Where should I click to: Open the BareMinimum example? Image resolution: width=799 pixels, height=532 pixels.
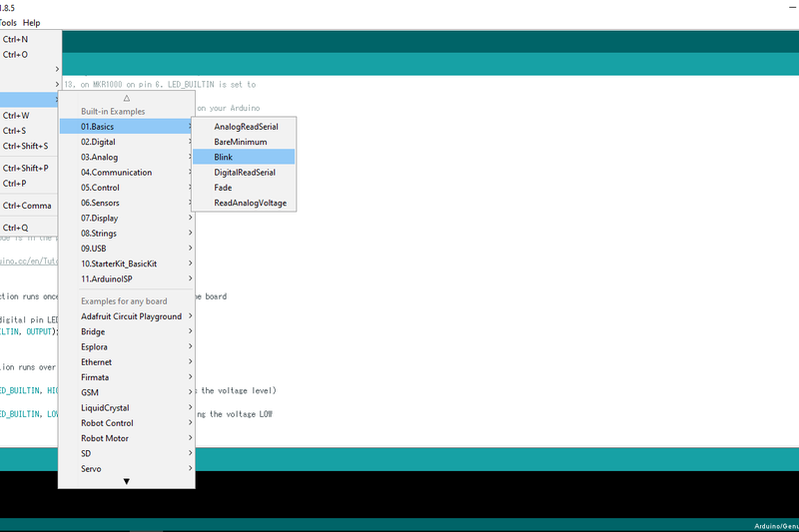244,142
